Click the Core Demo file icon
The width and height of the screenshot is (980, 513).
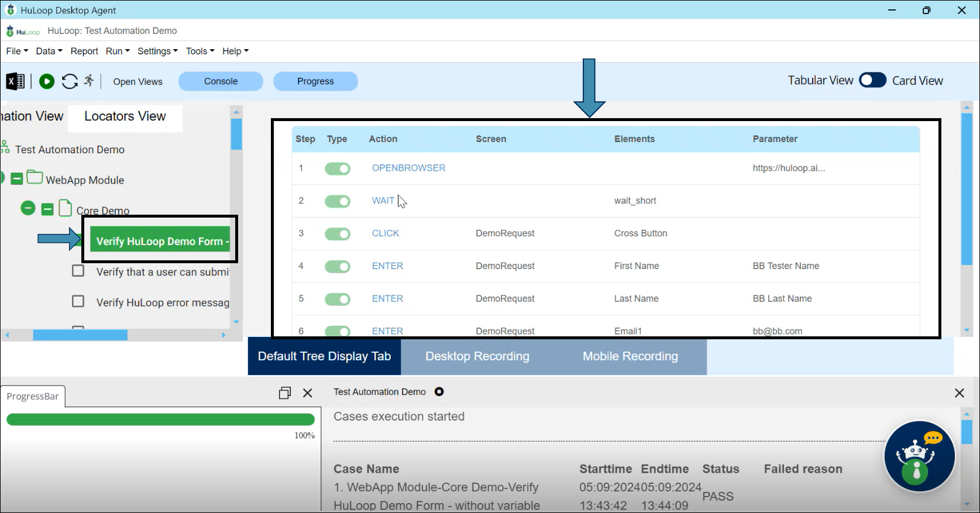[66, 209]
